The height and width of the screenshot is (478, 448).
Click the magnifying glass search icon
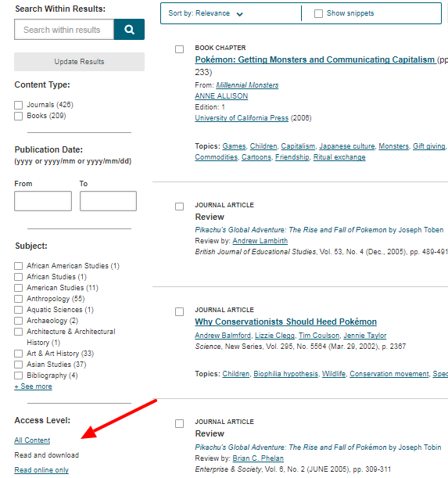click(x=129, y=30)
